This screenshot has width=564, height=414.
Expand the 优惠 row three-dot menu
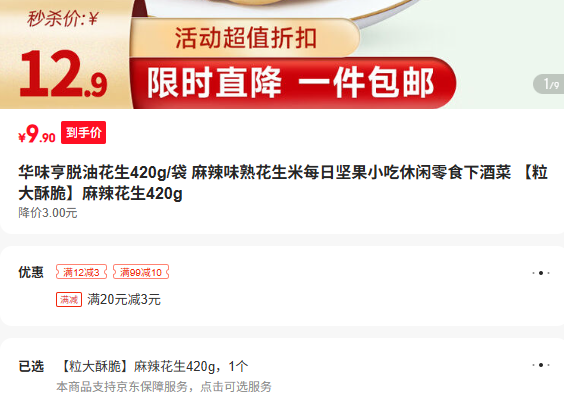click(x=541, y=273)
